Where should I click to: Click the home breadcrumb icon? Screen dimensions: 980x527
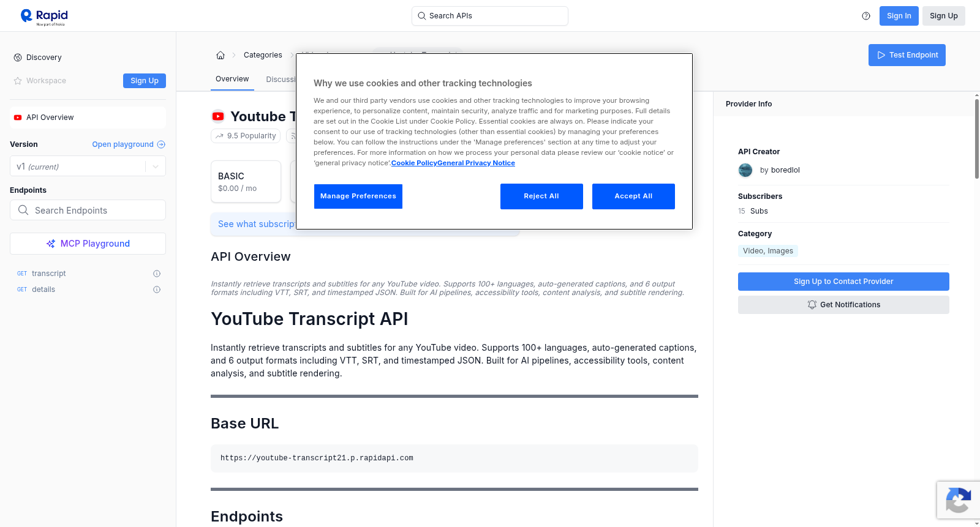tap(221, 55)
